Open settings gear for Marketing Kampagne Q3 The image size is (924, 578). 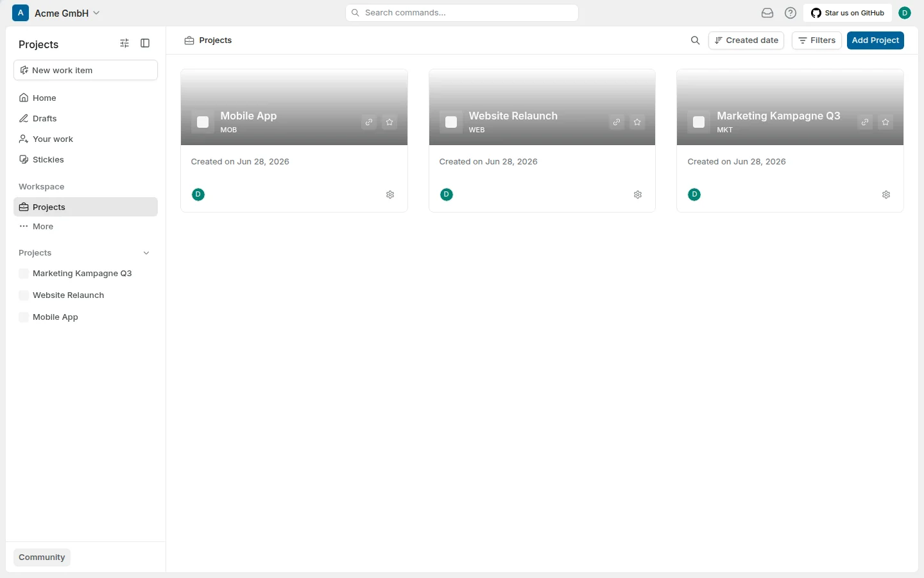pyautogui.click(x=886, y=195)
